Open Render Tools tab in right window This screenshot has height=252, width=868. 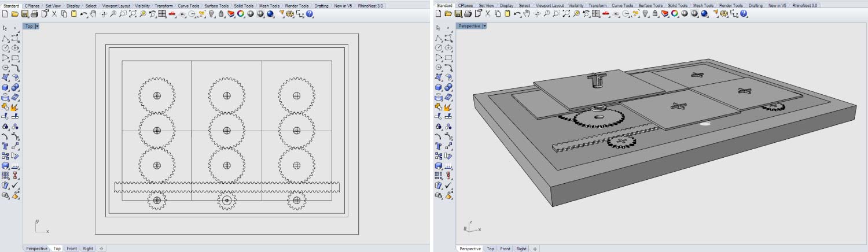pyautogui.click(x=731, y=5)
